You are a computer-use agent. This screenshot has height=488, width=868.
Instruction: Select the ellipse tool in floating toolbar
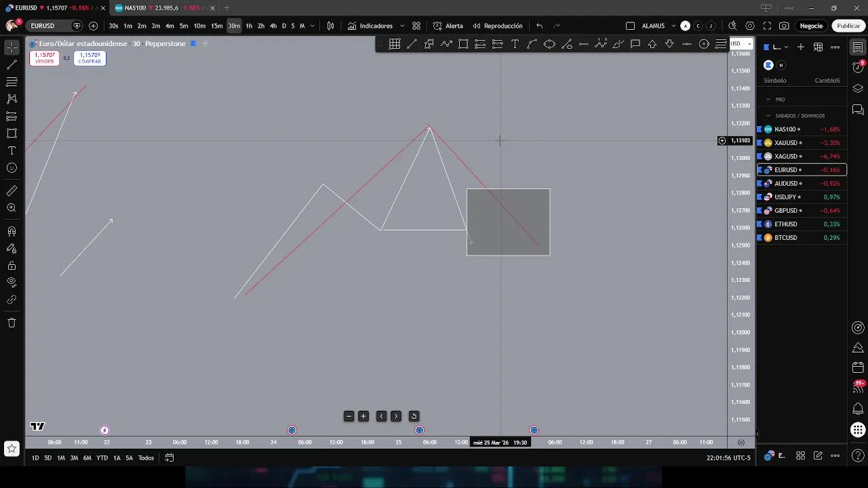pyautogui.click(x=549, y=44)
